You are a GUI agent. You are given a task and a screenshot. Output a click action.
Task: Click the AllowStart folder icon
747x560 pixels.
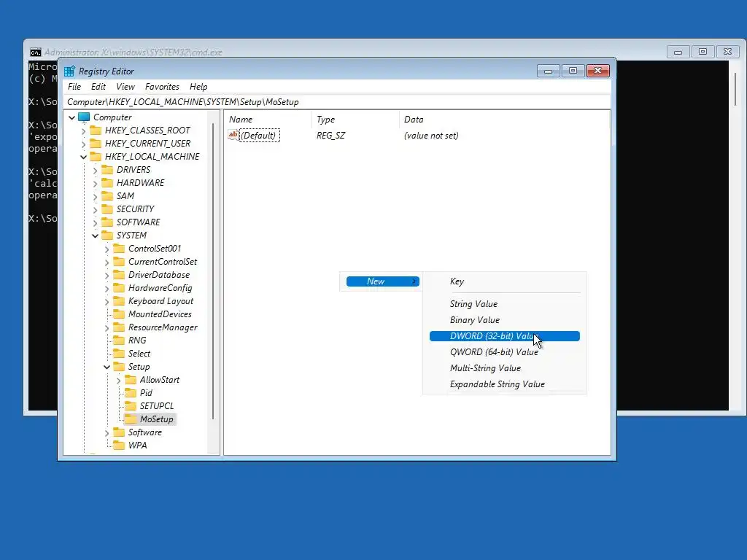coord(131,380)
